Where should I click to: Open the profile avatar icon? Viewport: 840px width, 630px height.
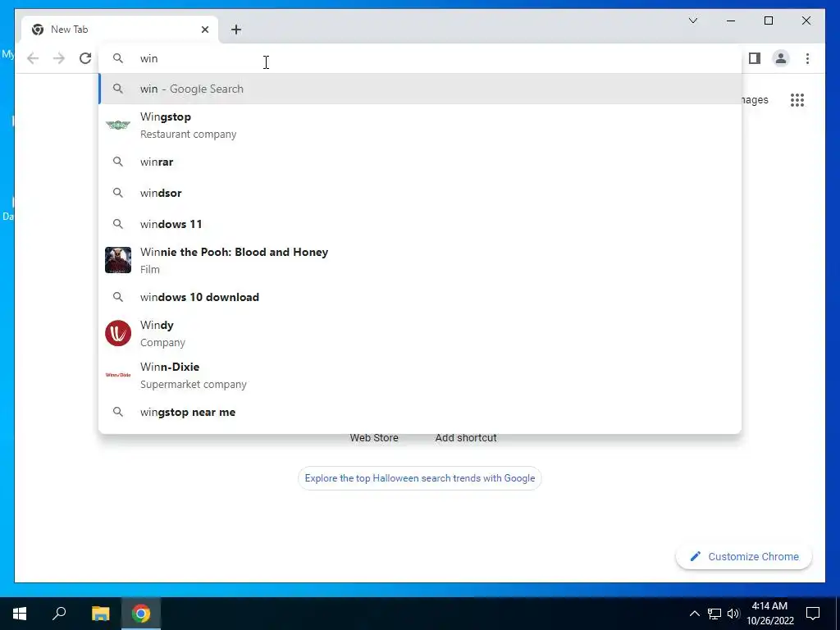pos(781,58)
